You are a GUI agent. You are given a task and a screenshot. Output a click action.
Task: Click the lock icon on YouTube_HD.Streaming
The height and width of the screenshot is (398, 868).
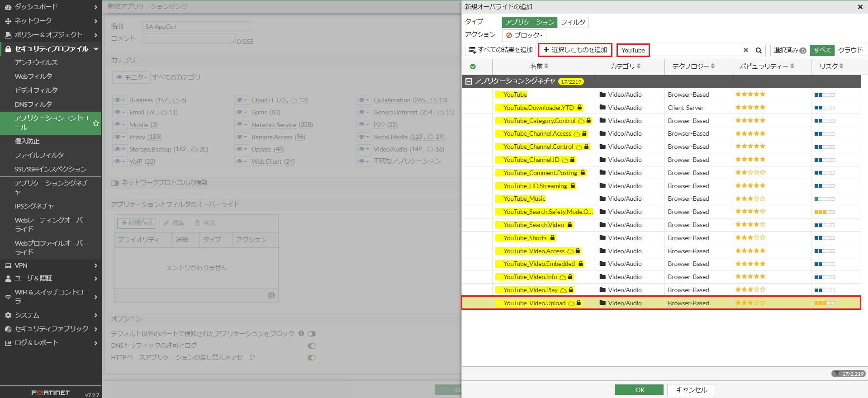coord(573,186)
